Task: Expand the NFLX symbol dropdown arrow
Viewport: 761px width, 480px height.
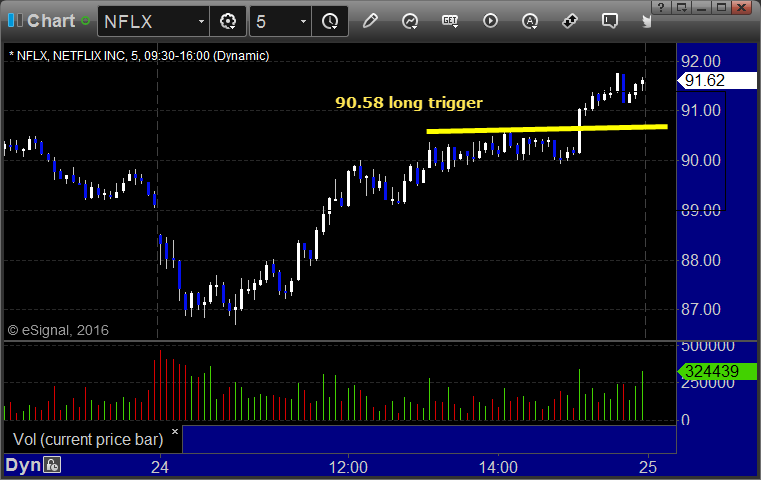Action: pyautogui.click(x=201, y=21)
